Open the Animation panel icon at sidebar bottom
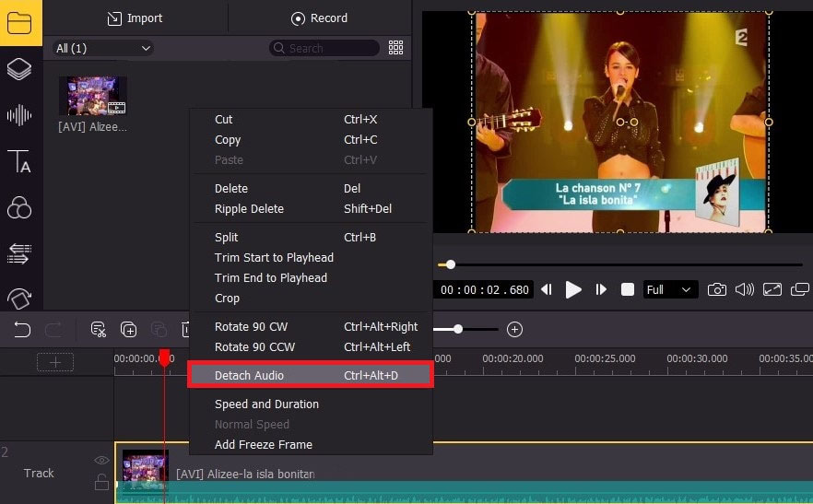 [x=19, y=299]
